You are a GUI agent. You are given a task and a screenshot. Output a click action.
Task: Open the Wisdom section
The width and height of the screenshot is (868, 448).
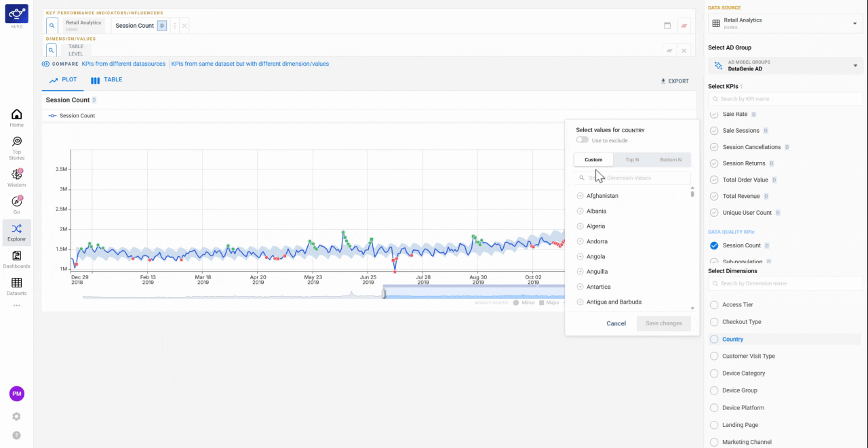tap(16, 178)
